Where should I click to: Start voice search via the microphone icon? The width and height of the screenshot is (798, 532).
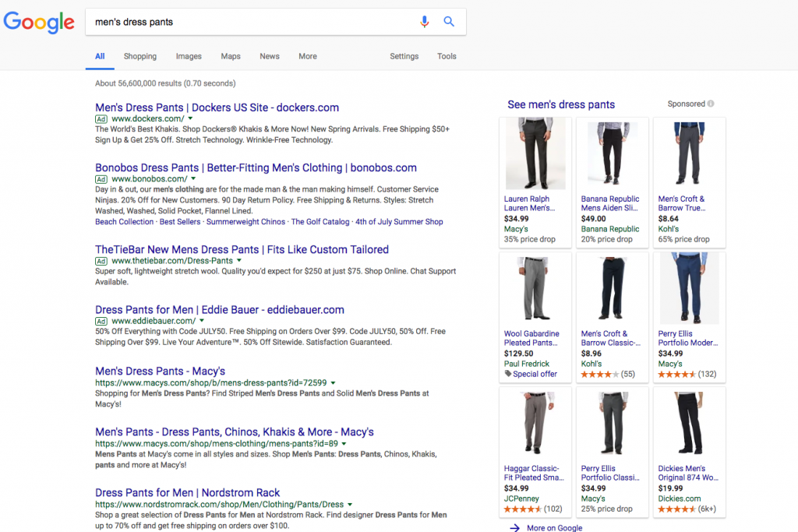(424, 21)
